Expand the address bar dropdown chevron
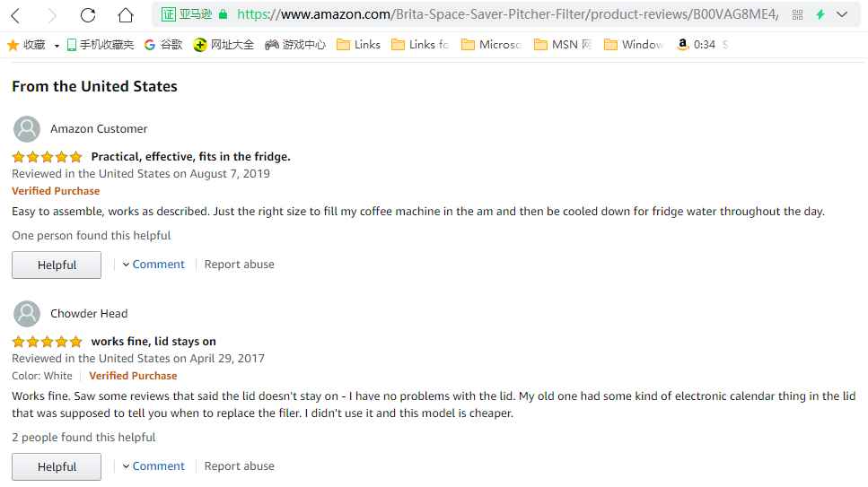This screenshot has height=487, width=868. [842, 15]
